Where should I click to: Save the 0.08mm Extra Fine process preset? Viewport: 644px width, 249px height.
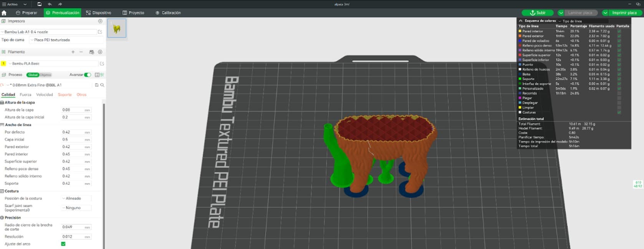pyautogui.click(x=97, y=85)
